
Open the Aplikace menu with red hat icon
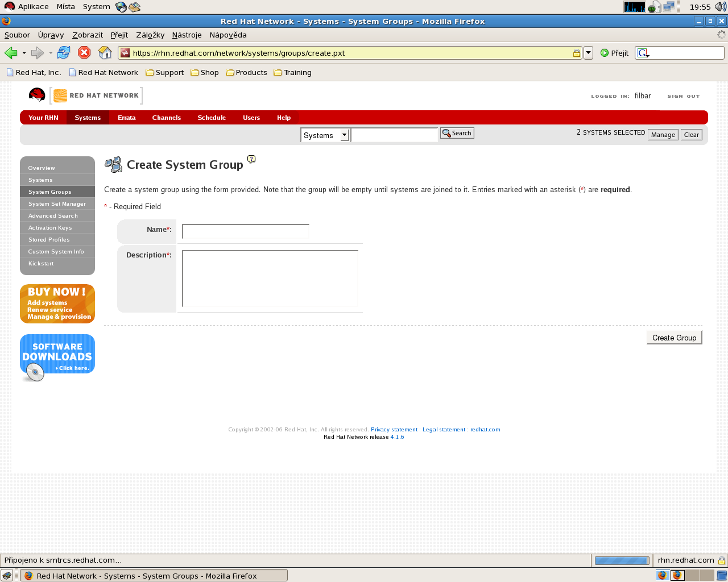26,7
